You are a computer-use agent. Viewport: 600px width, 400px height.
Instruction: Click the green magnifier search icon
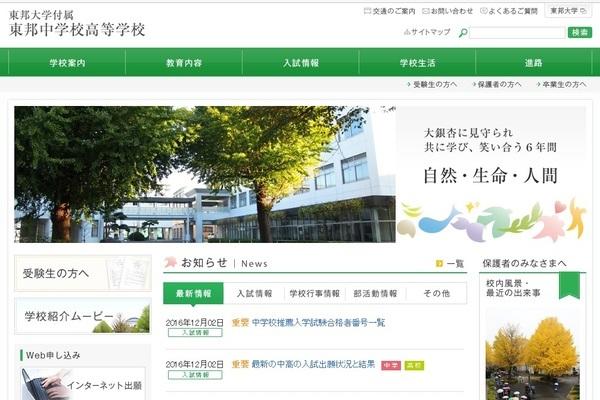tap(463, 33)
